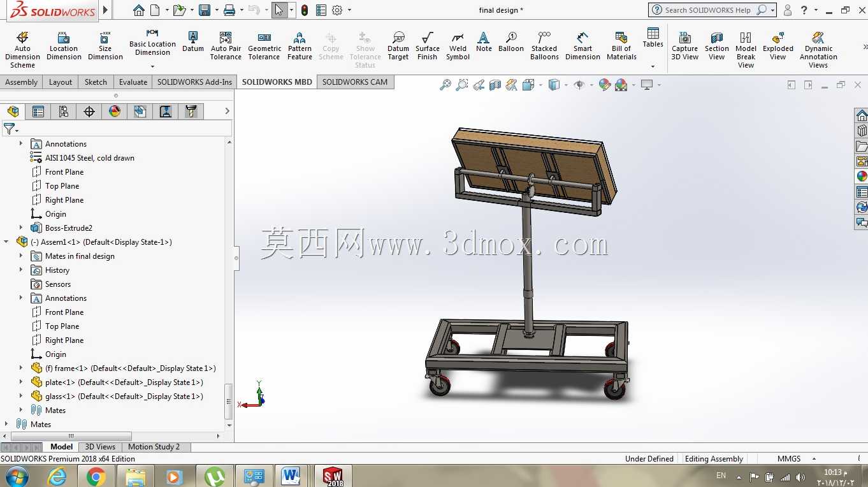868x487 pixels.
Task: Expand the History folder
Action: pos(21,270)
